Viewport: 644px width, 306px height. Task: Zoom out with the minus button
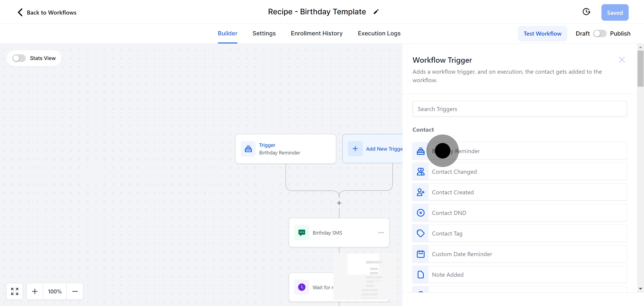pos(75,291)
